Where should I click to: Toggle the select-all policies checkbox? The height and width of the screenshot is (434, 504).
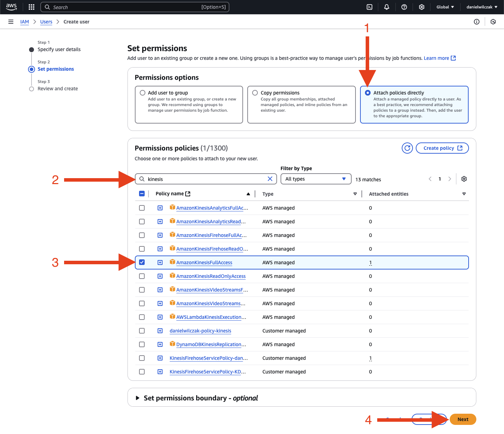142,194
